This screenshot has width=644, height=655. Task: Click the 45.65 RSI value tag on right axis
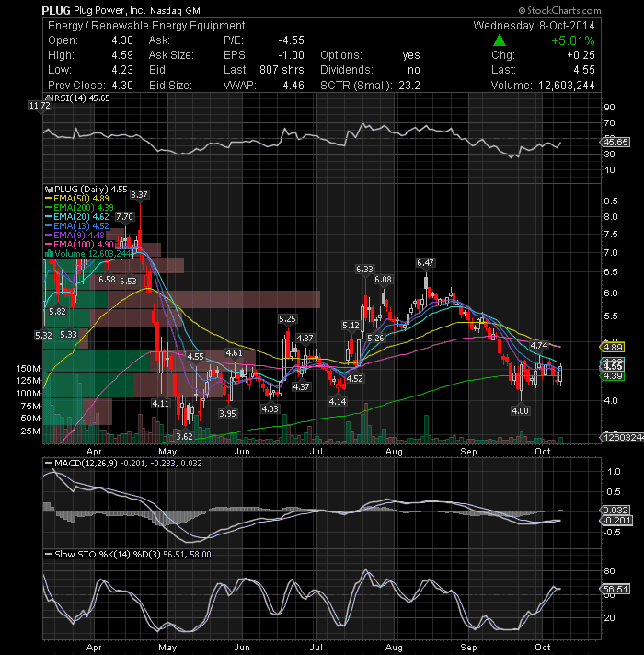point(615,143)
